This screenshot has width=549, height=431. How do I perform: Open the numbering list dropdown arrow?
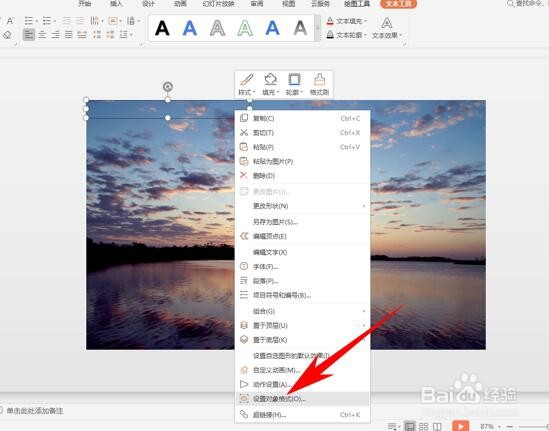(x=55, y=21)
